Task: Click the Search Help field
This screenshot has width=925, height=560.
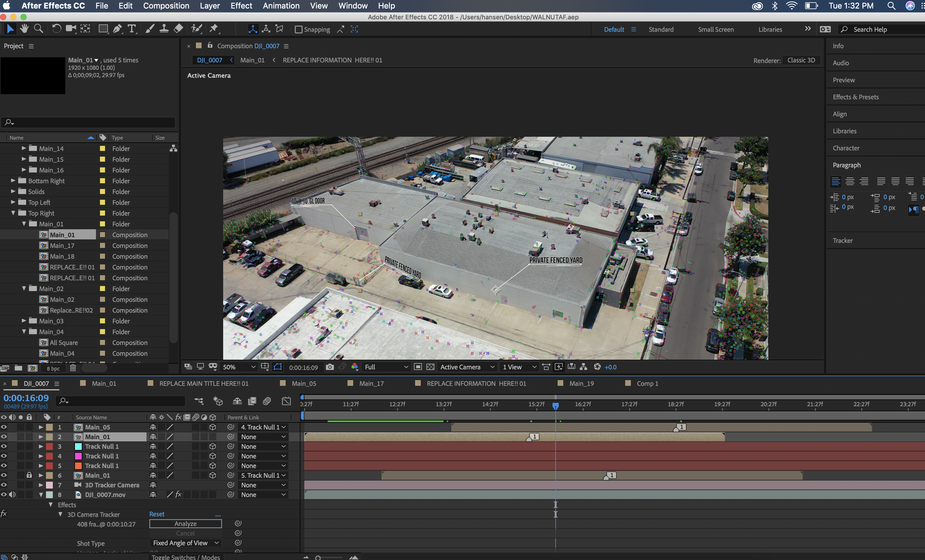Action: click(x=882, y=29)
